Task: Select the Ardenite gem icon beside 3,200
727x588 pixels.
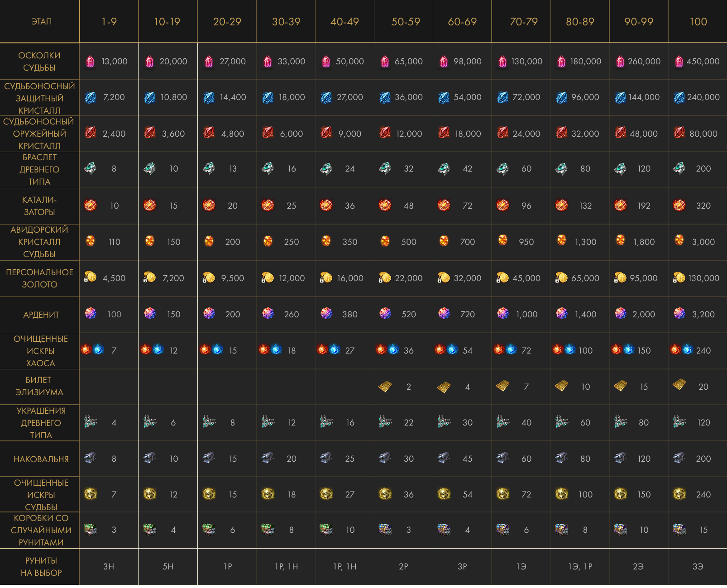Action: point(679,313)
